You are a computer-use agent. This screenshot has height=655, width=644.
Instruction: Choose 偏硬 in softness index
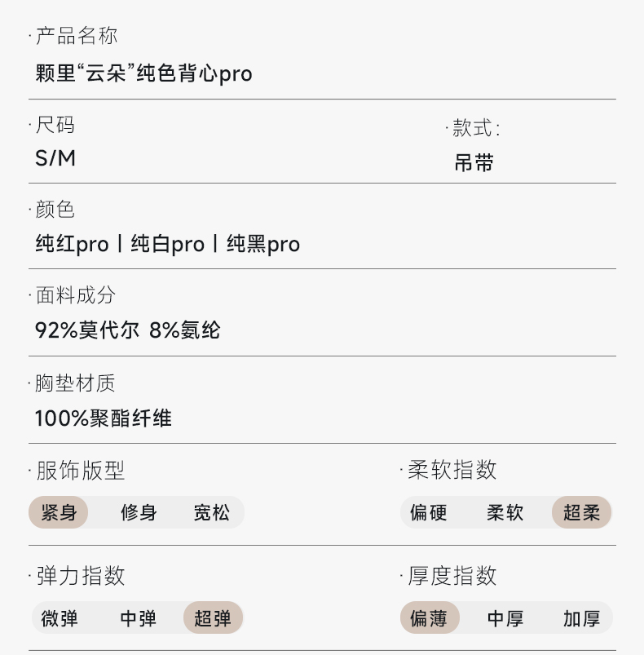click(428, 513)
